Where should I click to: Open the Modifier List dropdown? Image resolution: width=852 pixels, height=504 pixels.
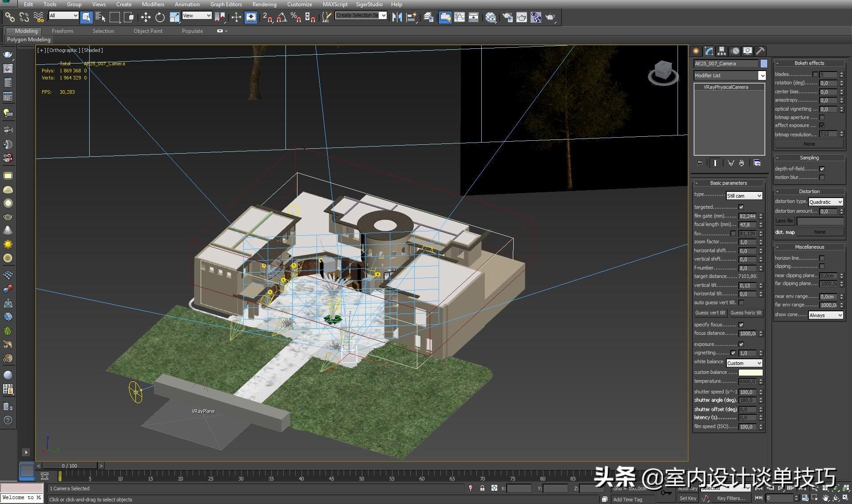coord(730,75)
